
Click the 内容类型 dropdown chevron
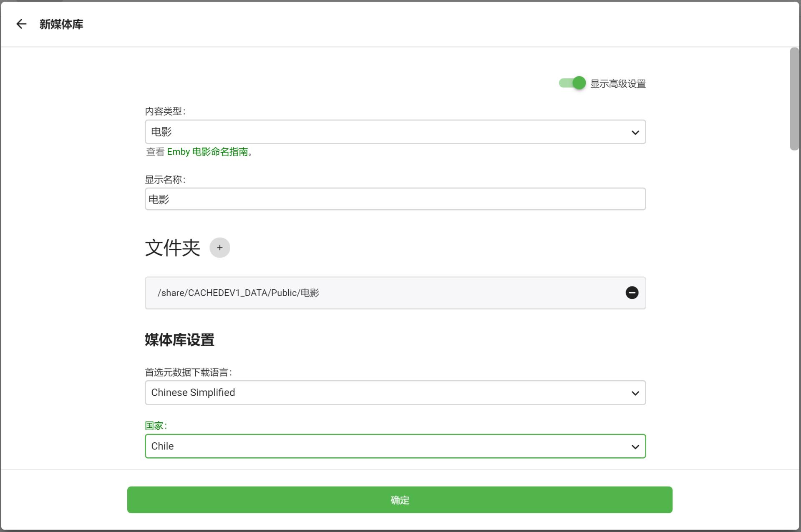635,132
